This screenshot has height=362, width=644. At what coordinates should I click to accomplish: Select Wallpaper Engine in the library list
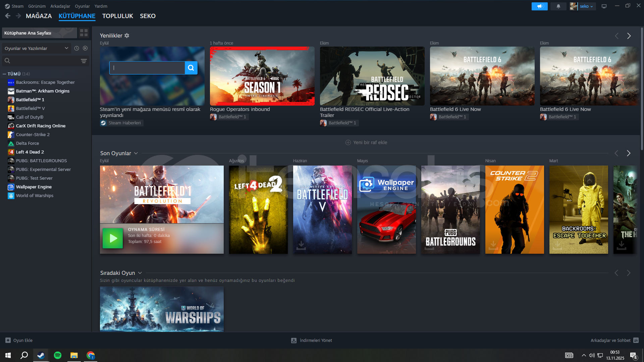[x=34, y=187]
